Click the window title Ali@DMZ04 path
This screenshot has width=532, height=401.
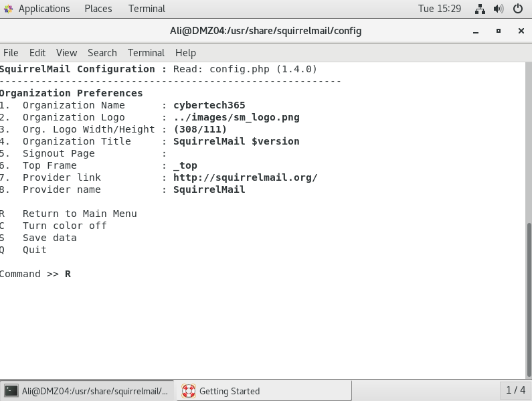point(265,31)
